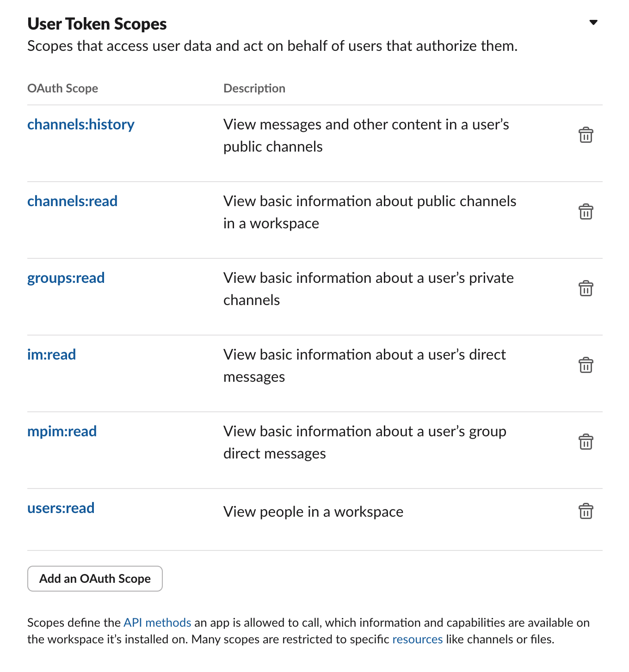Click the OAuth Scope column header
Viewport: 629px width, 672px height.
(x=62, y=88)
